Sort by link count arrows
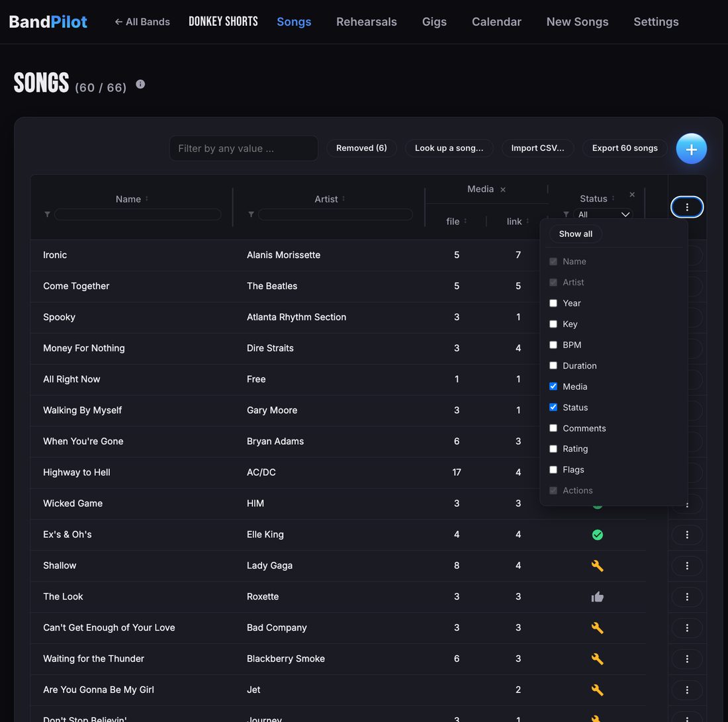728x722 pixels. click(527, 221)
